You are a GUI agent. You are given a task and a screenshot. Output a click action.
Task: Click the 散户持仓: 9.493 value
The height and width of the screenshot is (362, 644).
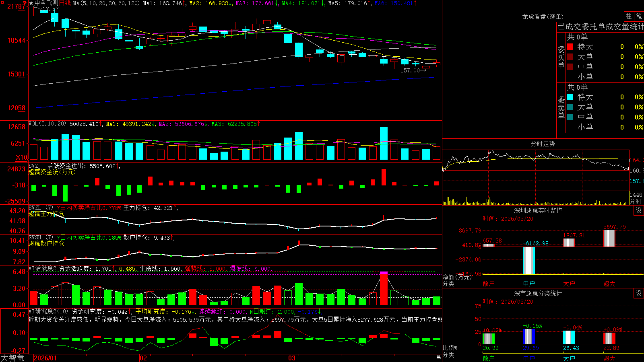(x=149, y=238)
